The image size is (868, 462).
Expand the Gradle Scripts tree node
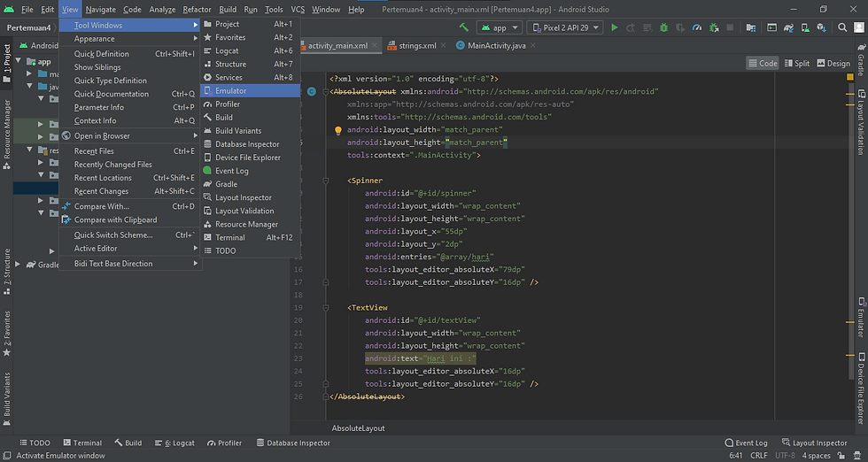(x=19, y=264)
